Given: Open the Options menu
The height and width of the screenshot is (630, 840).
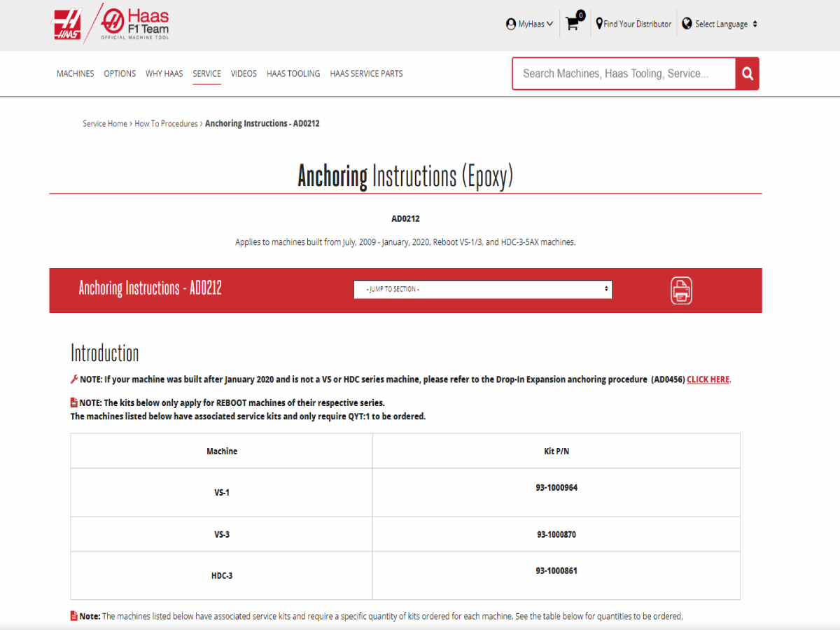Looking at the screenshot, I should (120, 73).
